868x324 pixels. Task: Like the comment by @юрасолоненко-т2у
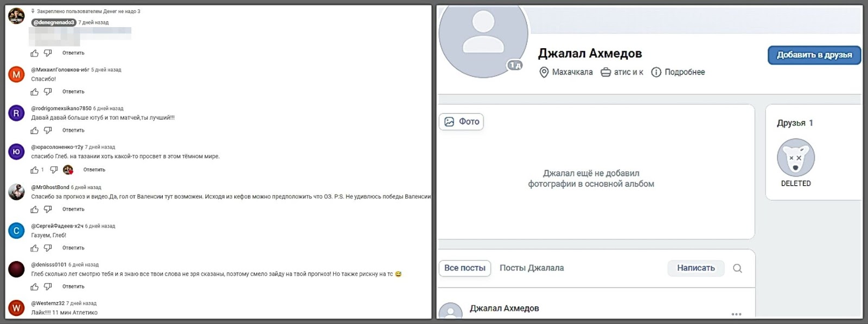[35, 170]
